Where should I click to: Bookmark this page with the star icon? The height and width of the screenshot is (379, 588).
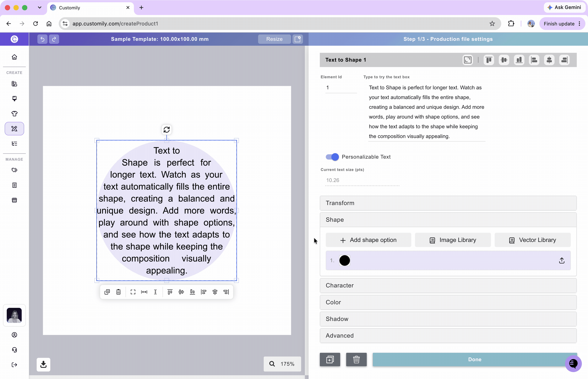(492, 24)
